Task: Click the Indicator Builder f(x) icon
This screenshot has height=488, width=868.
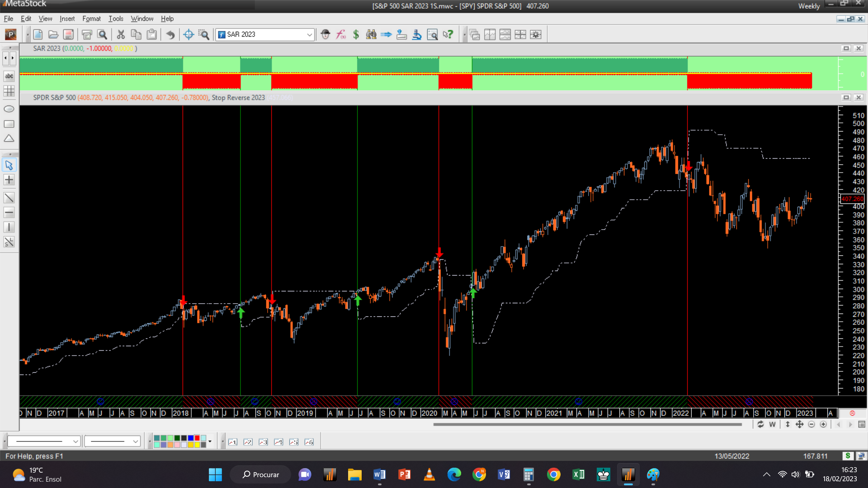Action: (x=341, y=34)
